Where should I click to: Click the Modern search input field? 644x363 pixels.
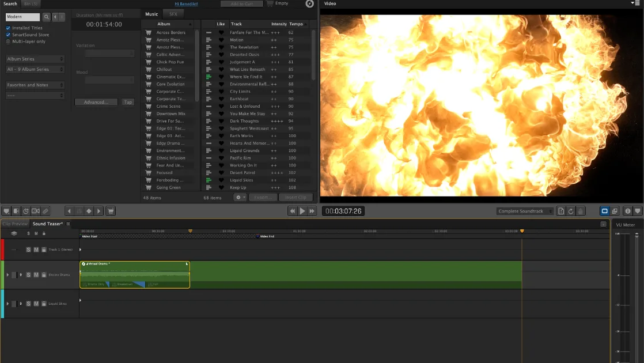tap(22, 17)
